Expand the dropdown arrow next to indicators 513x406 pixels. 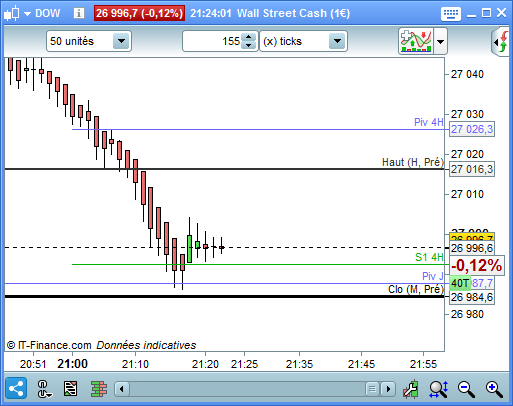[x=440, y=42]
